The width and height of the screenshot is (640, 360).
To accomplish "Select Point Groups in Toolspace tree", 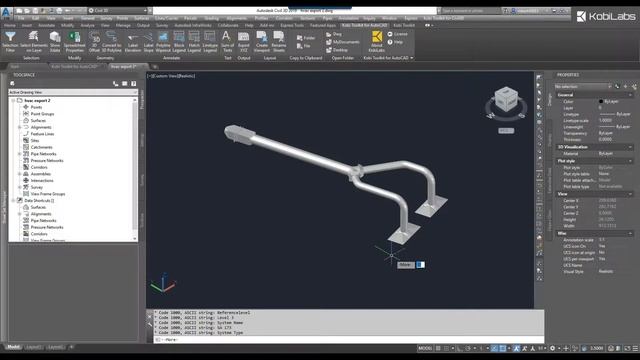I will [42, 114].
